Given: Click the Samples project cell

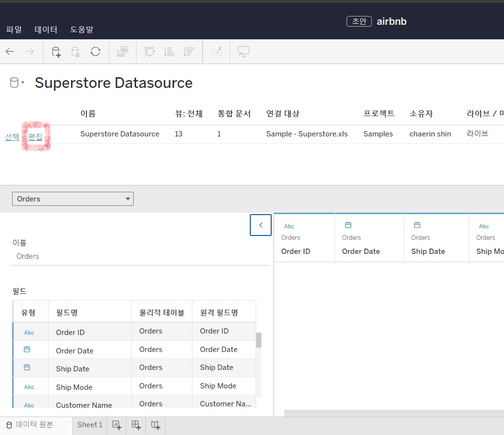Looking at the screenshot, I should click(378, 134).
